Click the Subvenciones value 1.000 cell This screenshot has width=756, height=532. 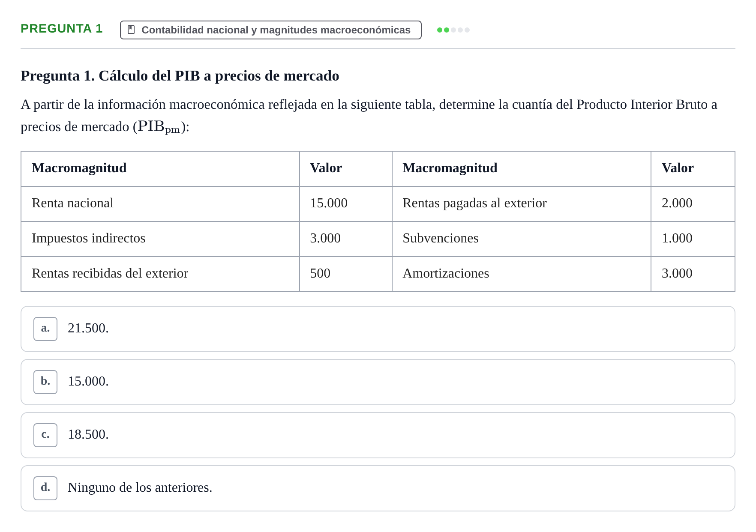point(693,239)
